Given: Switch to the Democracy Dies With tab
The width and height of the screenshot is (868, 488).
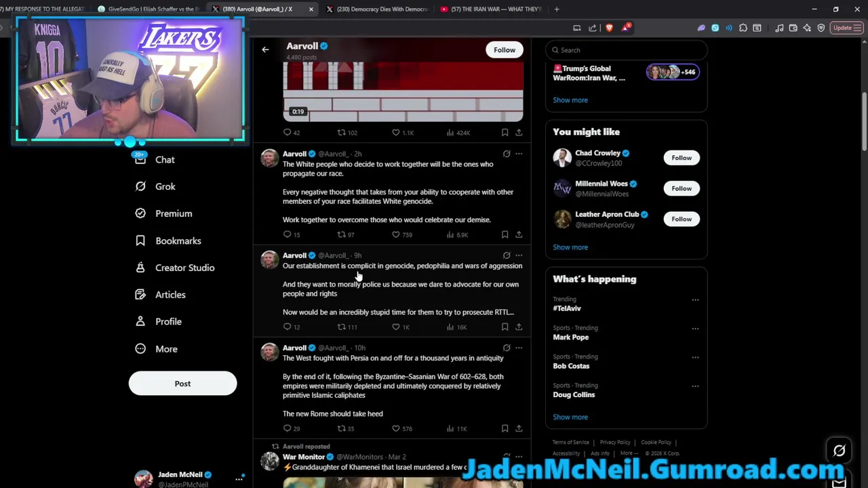Looking at the screenshot, I should click(377, 9).
